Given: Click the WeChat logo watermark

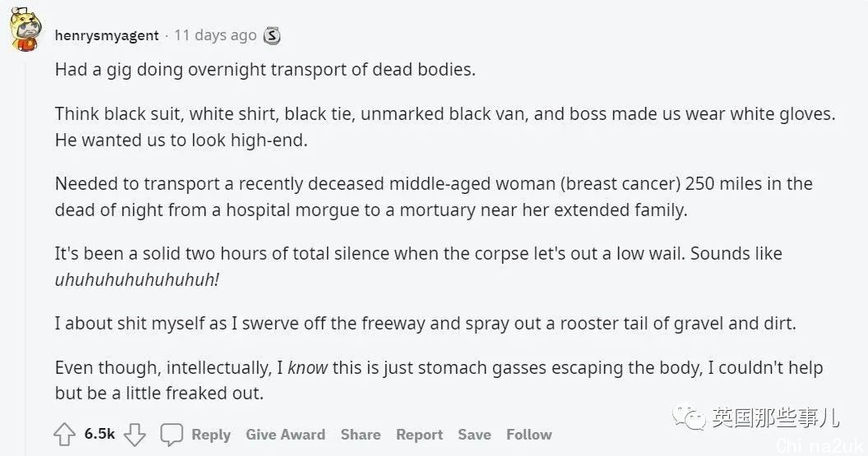Looking at the screenshot, I should point(689,417).
